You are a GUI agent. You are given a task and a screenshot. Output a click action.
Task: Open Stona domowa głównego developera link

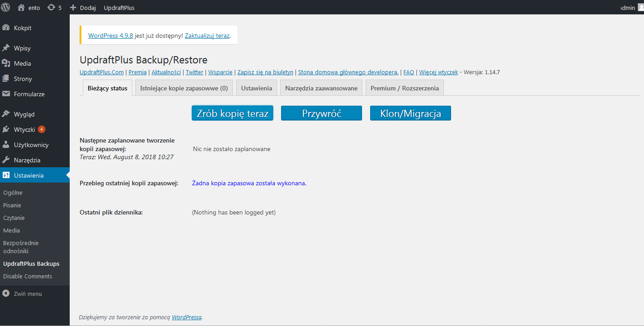[x=348, y=72]
